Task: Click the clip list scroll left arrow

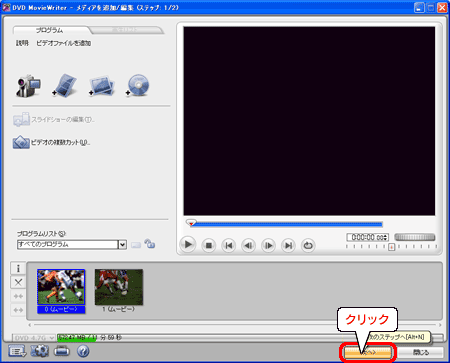Action: (30, 325)
